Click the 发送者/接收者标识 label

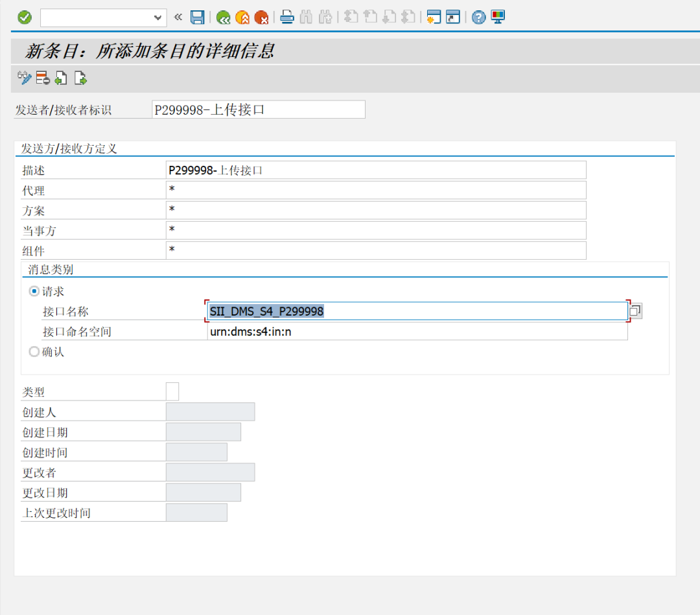click(64, 110)
